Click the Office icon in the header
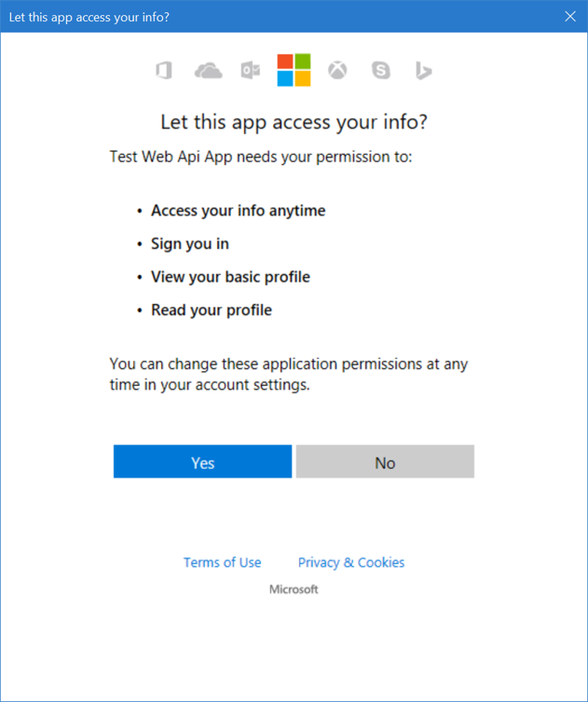The width and height of the screenshot is (588, 702). pyautogui.click(x=164, y=71)
